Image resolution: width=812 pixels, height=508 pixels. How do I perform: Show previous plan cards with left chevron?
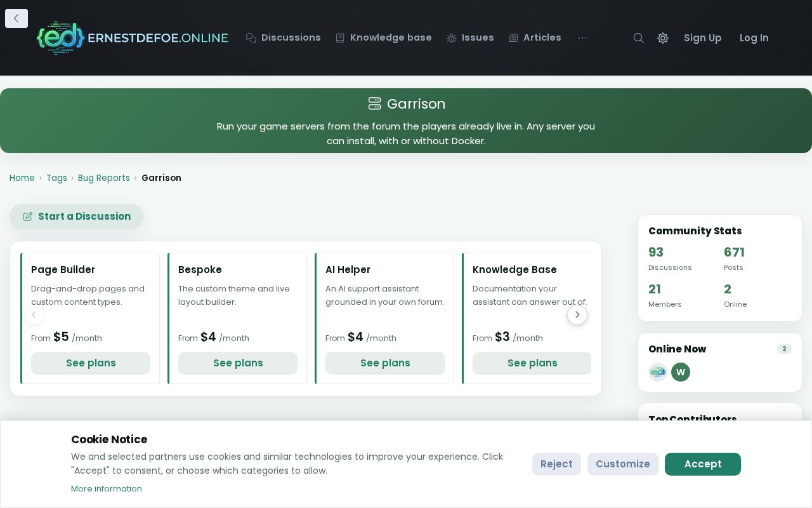(34, 314)
